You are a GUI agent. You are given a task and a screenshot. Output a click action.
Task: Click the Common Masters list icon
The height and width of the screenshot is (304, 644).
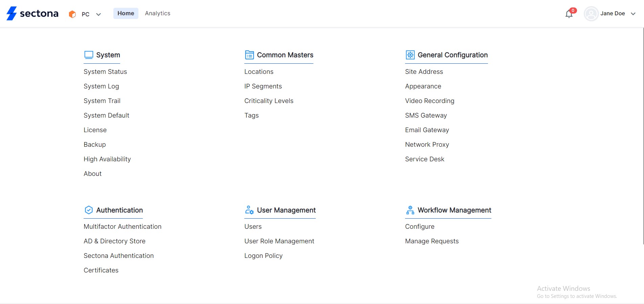tap(249, 55)
